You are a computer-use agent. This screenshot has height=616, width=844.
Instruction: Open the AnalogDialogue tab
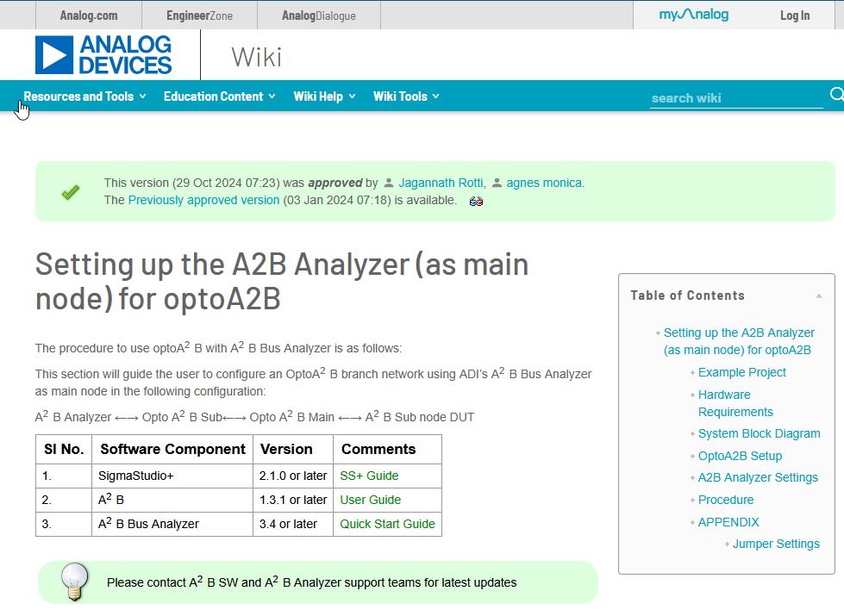(319, 16)
